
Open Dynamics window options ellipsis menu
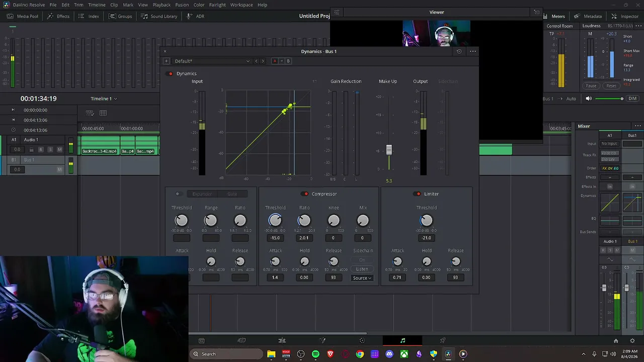pos(472,51)
